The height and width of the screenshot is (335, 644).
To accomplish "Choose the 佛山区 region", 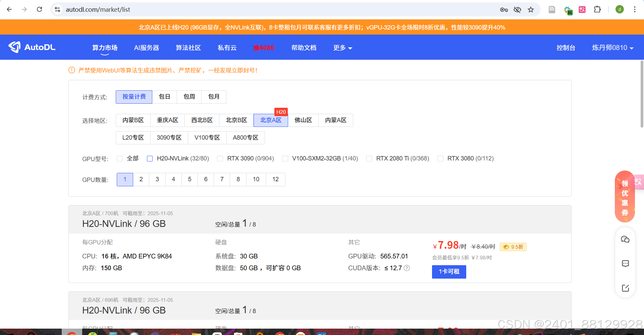I will (303, 120).
